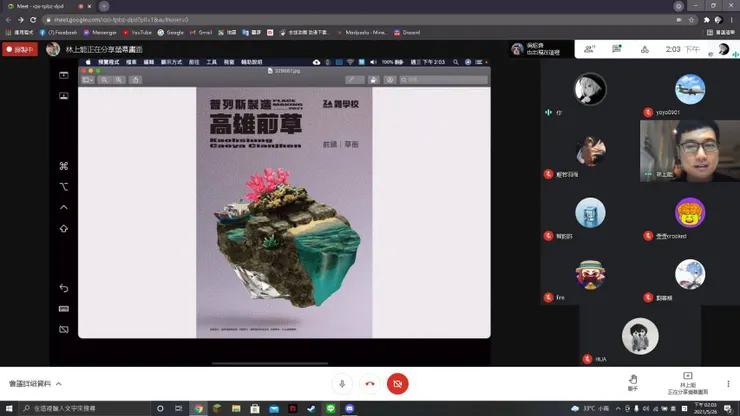
Task: Go forward in browser history
Action: click(x=20, y=20)
